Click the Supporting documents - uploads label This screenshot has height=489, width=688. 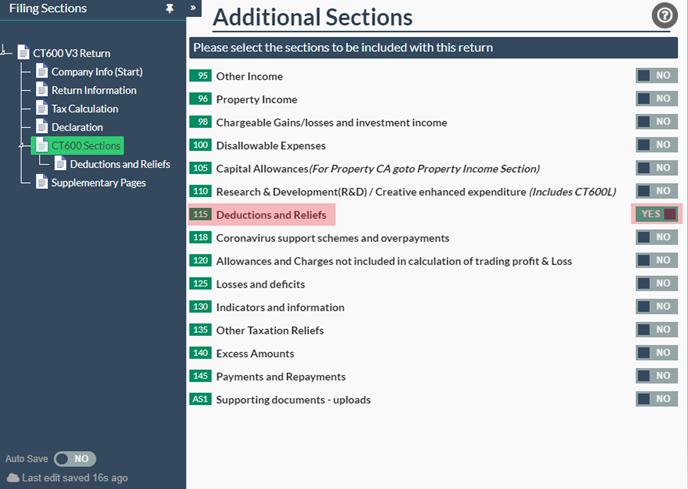pyautogui.click(x=293, y=400)
